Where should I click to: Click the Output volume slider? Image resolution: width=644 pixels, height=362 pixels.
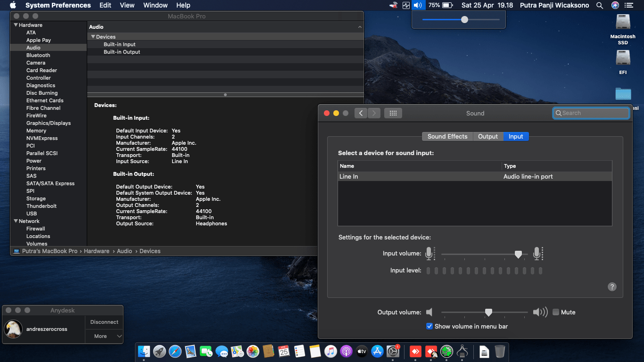click(485, 312)
